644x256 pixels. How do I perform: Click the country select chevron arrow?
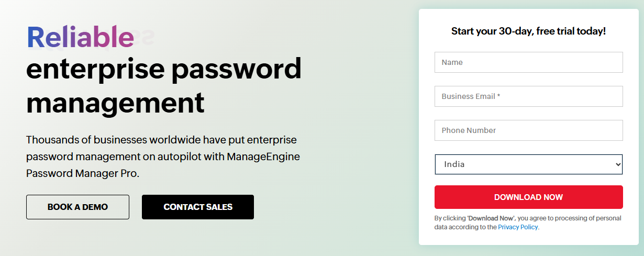click(618, 164)
